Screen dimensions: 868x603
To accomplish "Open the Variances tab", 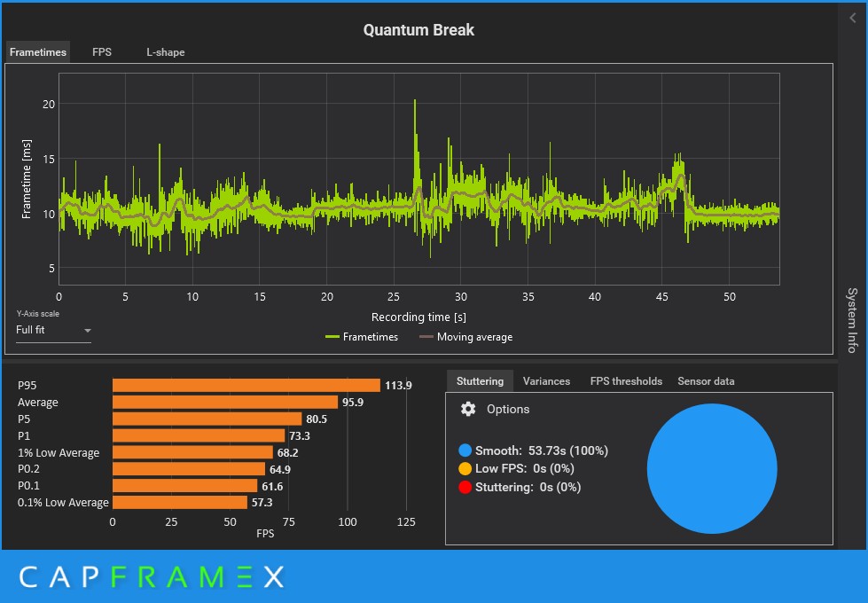I will 546,381.
